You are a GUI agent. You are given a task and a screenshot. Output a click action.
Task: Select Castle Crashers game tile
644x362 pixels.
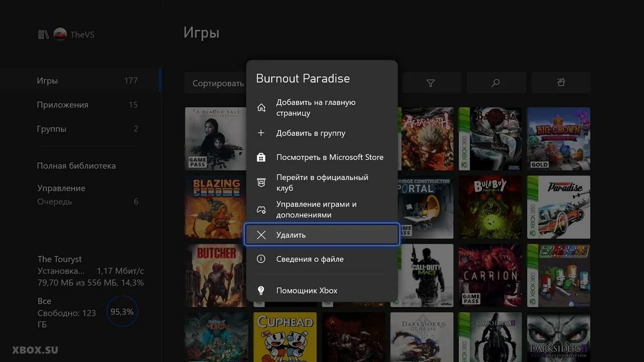coord(558,275)
